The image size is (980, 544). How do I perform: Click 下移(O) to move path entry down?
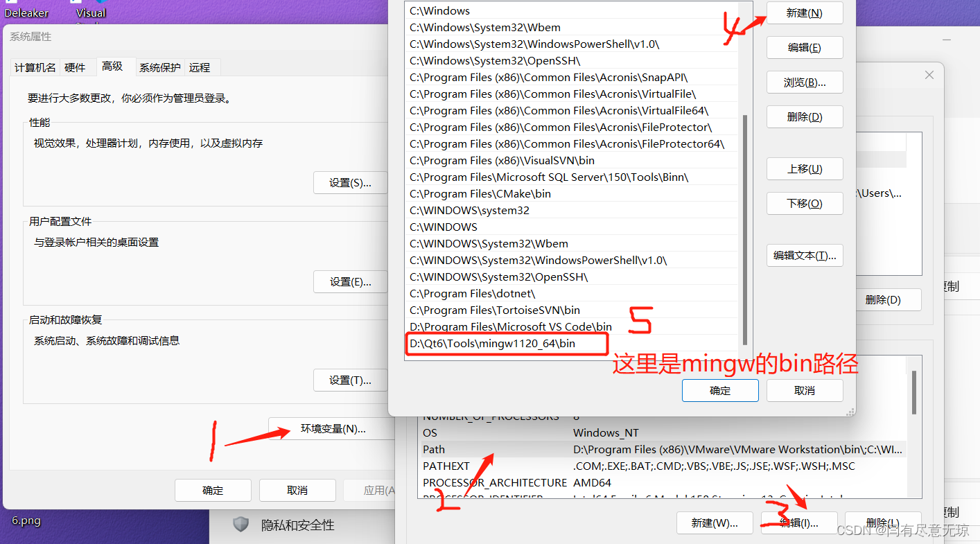pyautogui.click(x=805, y=203)
